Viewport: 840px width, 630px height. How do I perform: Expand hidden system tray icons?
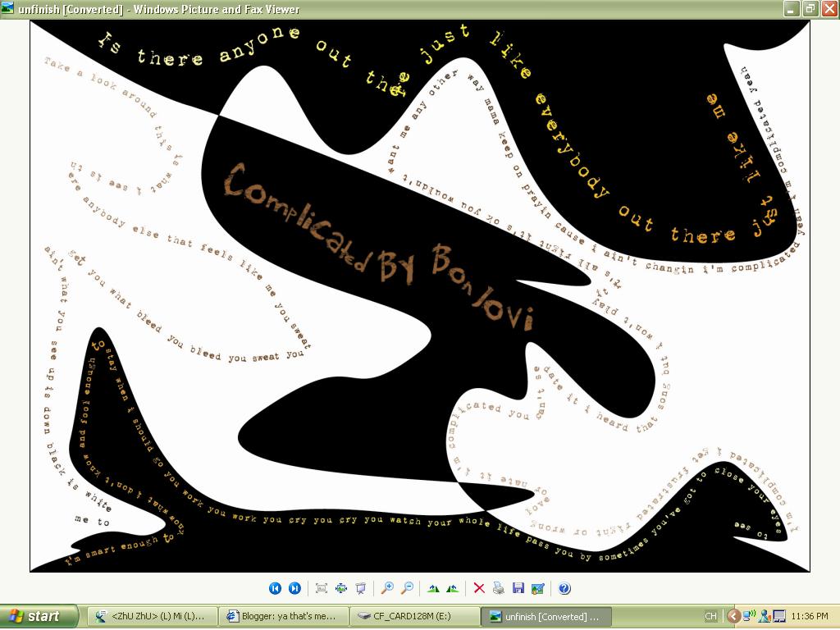point(734,616)
